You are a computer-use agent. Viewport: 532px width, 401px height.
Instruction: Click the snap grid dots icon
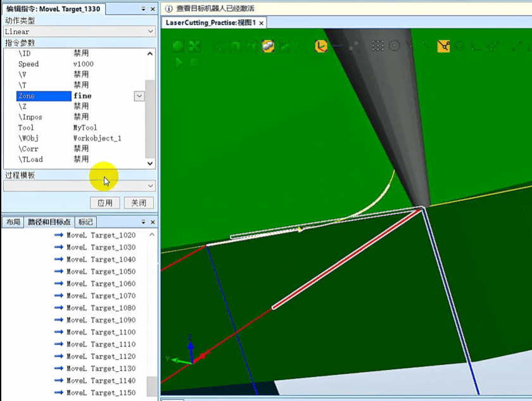[377, 46]
